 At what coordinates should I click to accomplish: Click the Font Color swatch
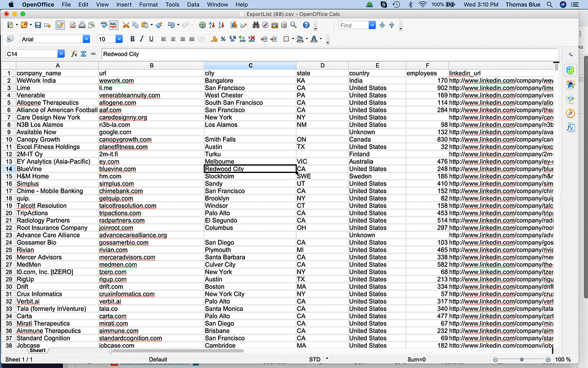point(314,39)
